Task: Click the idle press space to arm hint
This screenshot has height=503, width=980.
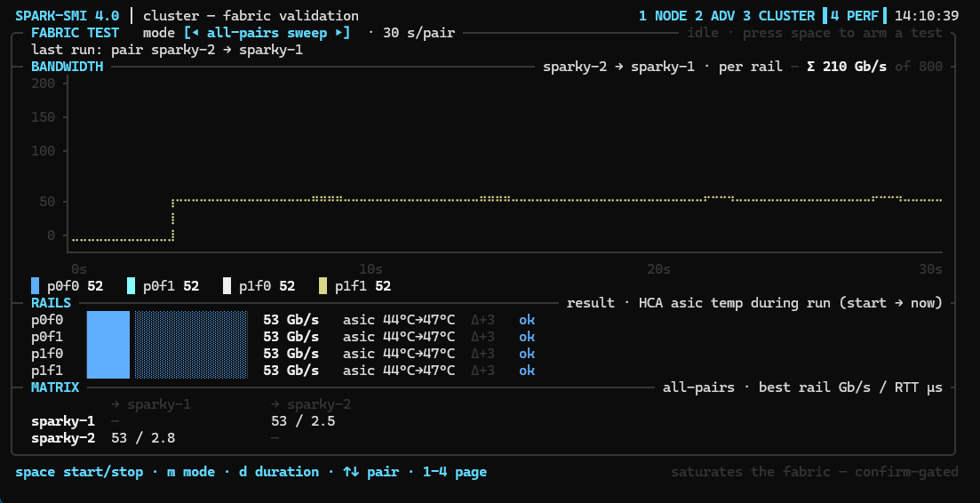Action: (815, 33)
